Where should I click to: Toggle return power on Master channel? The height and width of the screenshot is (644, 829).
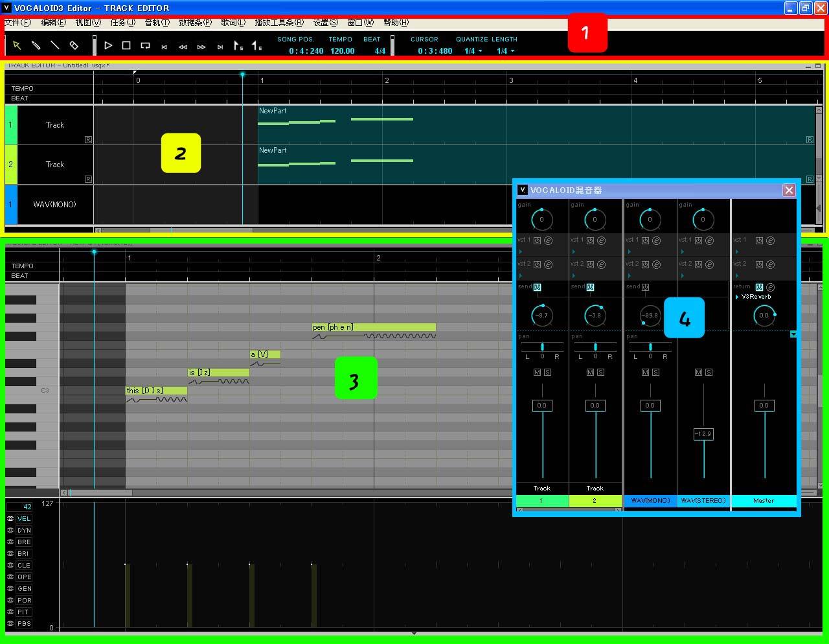[759, 287]
